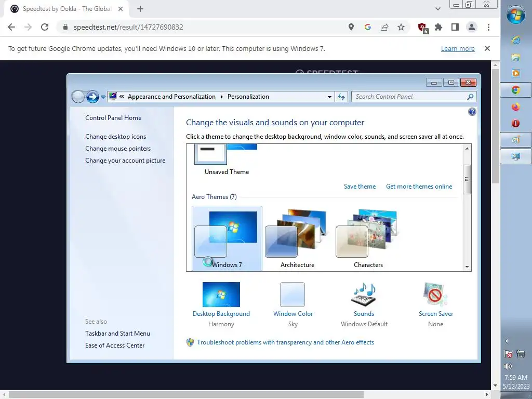Launch Internet Explorer from the taskbar

pyautogui.click(x=516, y=40)
